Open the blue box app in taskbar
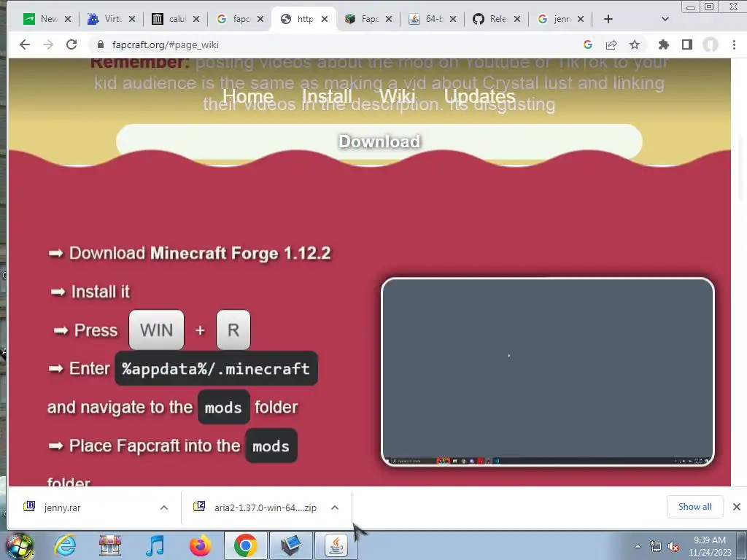The image size is (747, 560). pos(290,545)
